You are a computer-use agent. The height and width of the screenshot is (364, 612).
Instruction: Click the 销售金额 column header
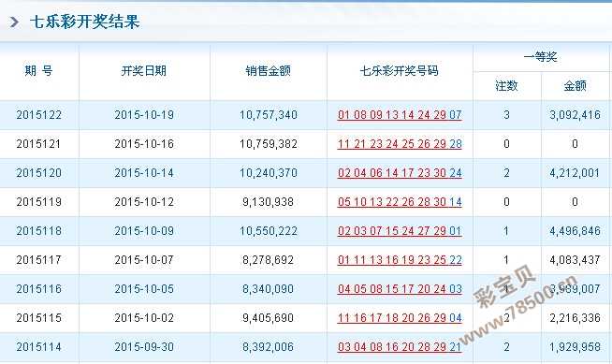(x=269, y=70)
